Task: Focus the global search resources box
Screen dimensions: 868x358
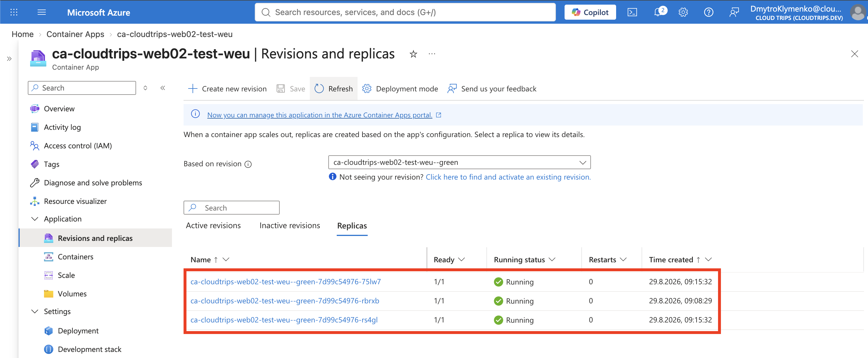Action: 405,12
